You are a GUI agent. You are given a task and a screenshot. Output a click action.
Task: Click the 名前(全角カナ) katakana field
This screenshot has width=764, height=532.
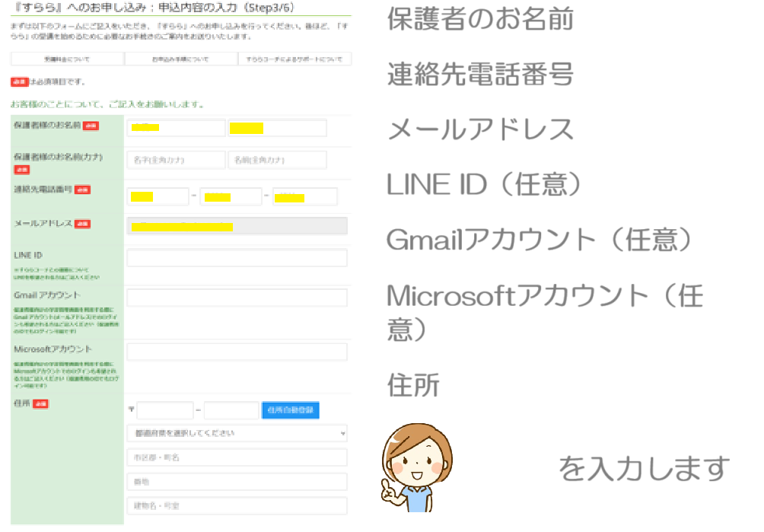[277, 160]
